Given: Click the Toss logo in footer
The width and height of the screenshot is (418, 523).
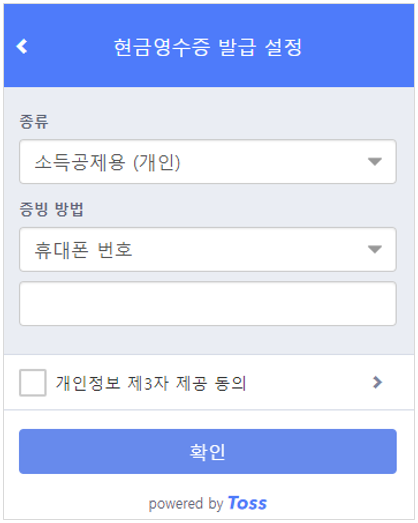Looking at the screenshot, I should point(247,503).
